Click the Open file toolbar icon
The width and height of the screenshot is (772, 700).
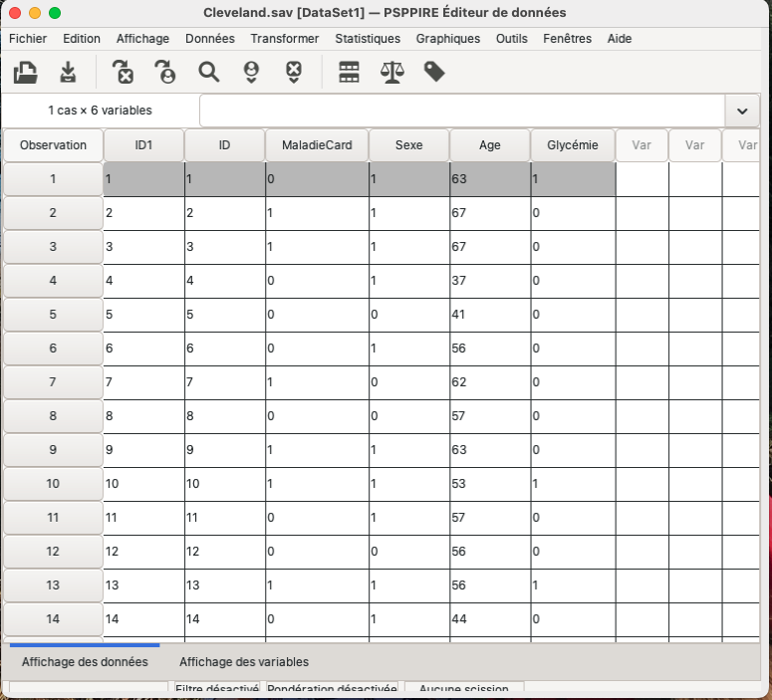(26, 73)
